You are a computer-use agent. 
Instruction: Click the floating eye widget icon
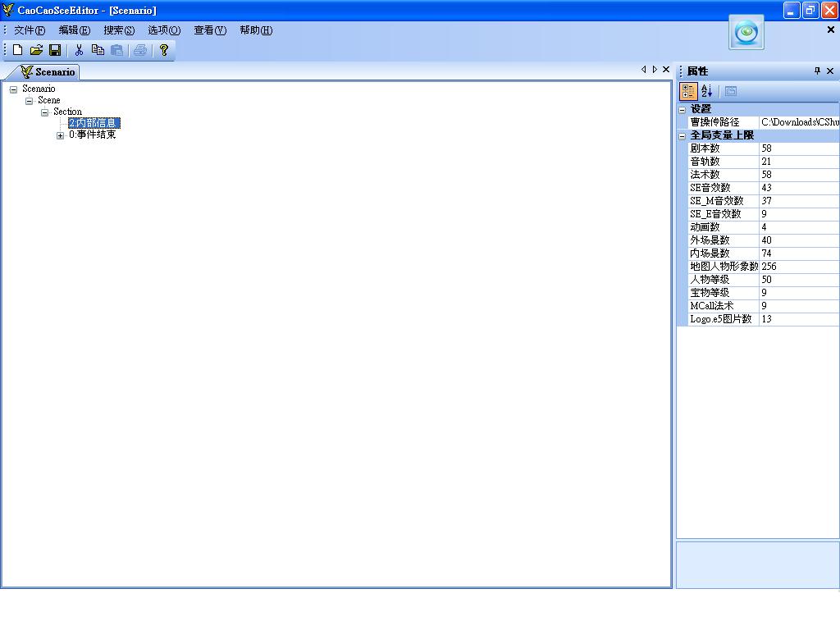[746, 33]
